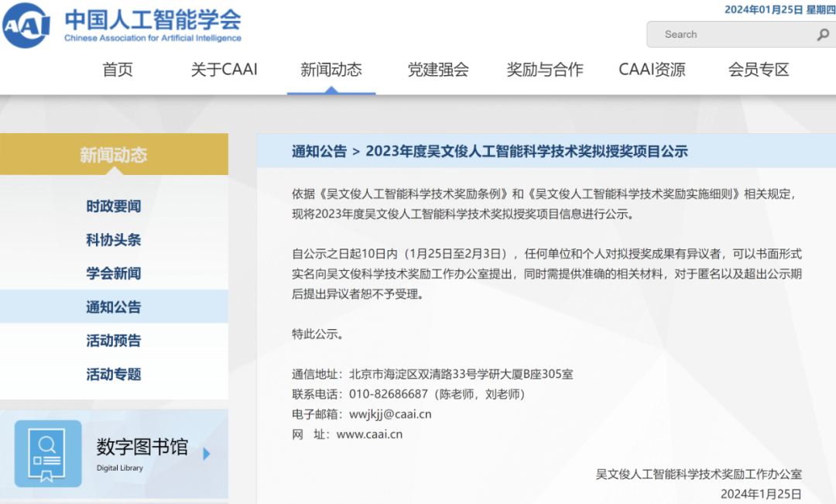The height and width of the screenshot is (504, 836).
Task: Focus the Search input field
Action: pyautogui.click(x=741, y=34)
